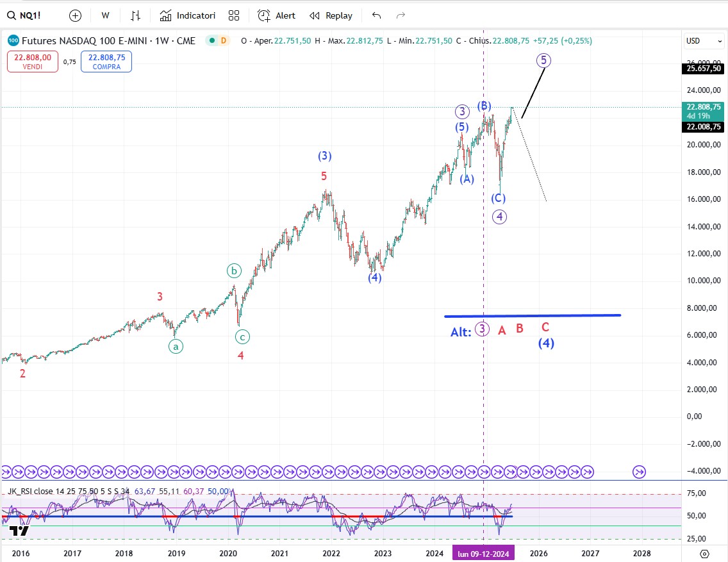Click the Nasdaq 100 symbol logo
Viewport: 728px width, 562px height.
[x=13, y=41]
